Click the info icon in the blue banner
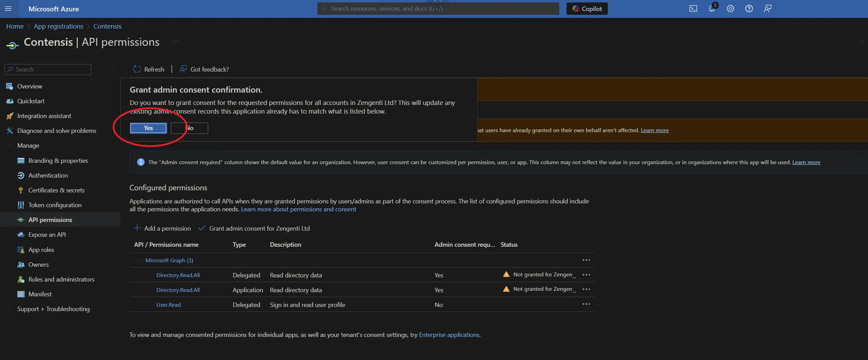The image size is (868, 360). pos(141,162)
